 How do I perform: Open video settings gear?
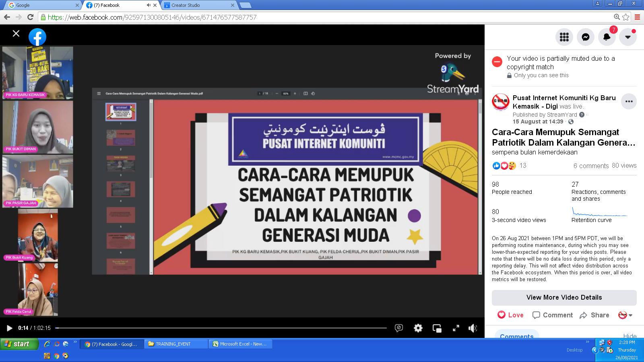(x=418, y=328)
